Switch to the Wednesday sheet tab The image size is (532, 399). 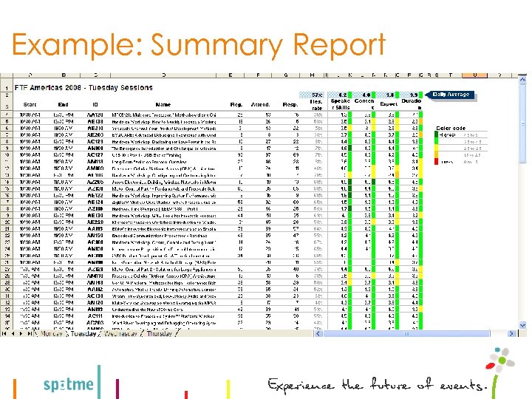[x=120, y=333]
